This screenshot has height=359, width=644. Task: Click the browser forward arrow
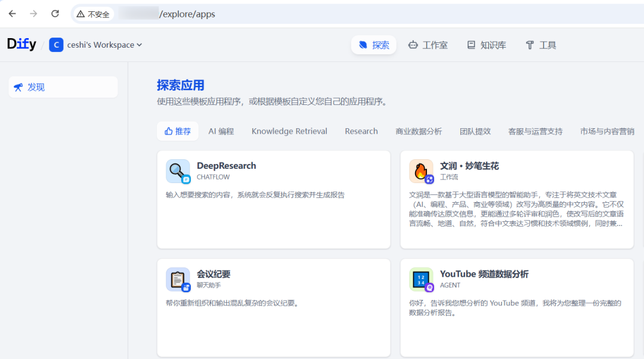pos(33,14)
